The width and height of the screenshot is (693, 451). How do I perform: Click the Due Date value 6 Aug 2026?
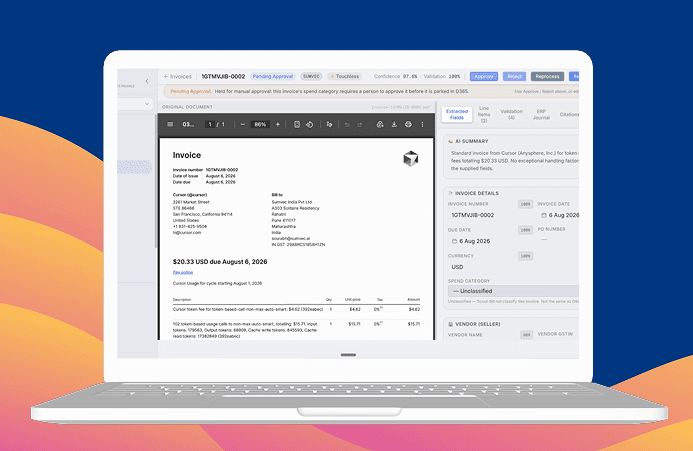pos(474,241)
